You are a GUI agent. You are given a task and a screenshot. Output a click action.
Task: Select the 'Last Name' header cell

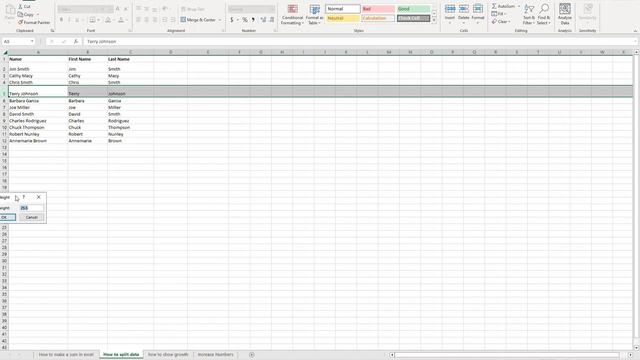pyautogui.click(x=130, y=59)
